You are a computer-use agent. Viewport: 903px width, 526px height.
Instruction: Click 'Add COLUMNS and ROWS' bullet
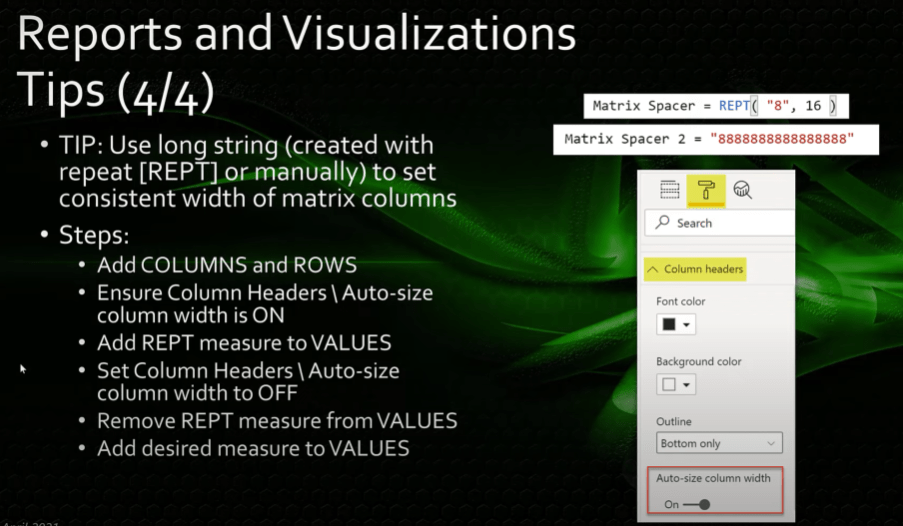coord(227,265)
